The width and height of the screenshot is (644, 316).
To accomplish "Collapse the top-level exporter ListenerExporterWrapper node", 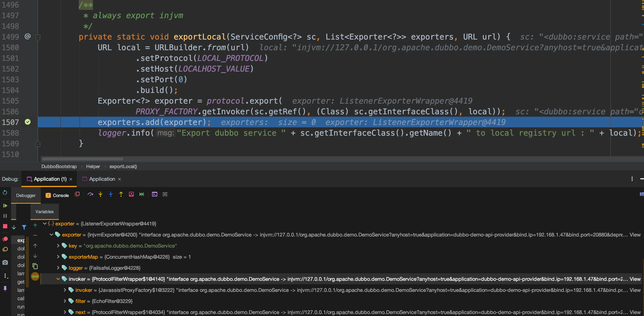I will pos(45,224).
